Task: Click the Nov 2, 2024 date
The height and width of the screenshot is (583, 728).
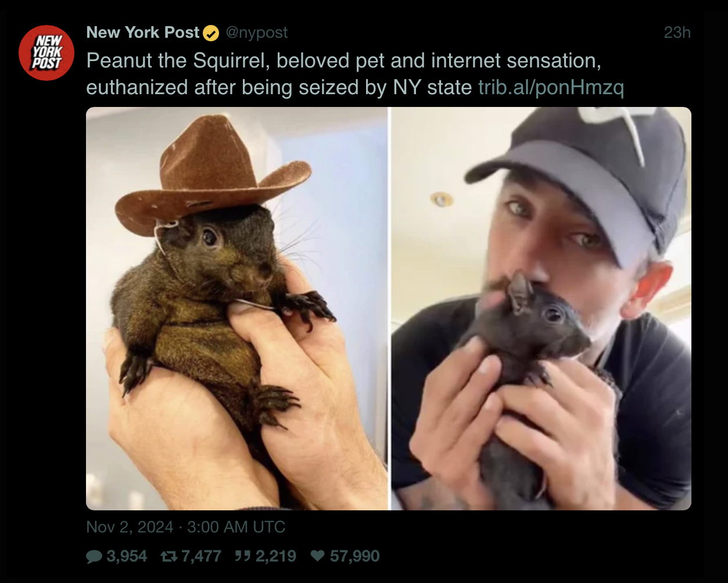Action: point(130,527)
